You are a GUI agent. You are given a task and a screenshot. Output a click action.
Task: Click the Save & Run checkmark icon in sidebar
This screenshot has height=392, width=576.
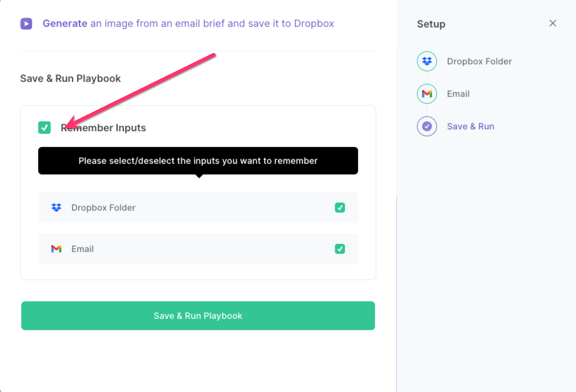point(426,126)
